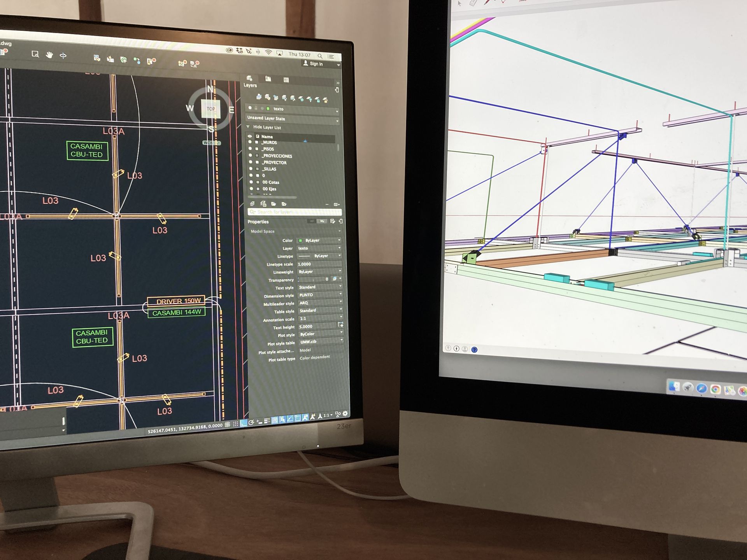Image resolution: width=747 pixels, height=560 pixels.
Task: Click the Color ByLayer green swatch
Action: 300,240
